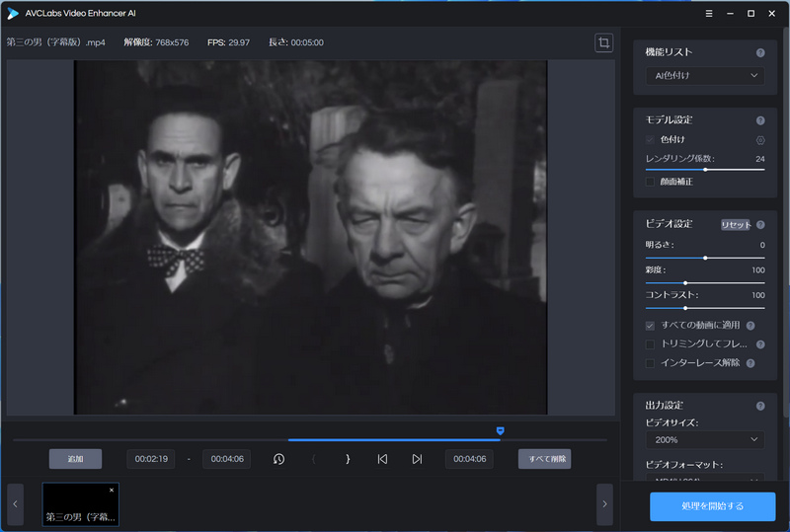The height and width of the screenshot is (532, 790).
Task: Adjust the レンダリング係数 slider
Action: (705, 170)
